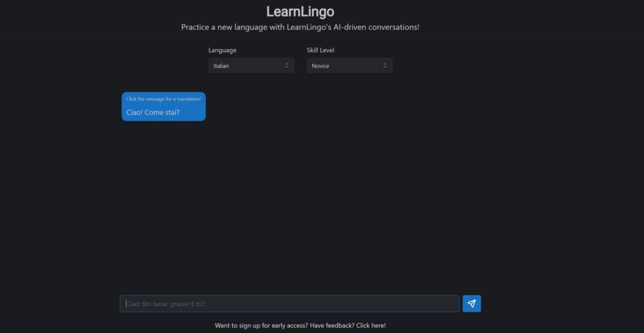Click the paper plane send icon
The image size is (644, 333).
(472, 303)
